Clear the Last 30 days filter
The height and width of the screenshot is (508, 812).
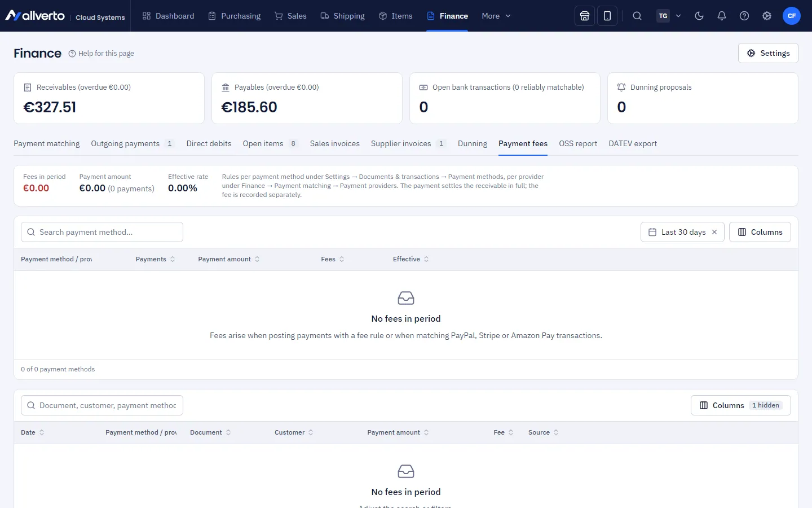click(714, 232)
